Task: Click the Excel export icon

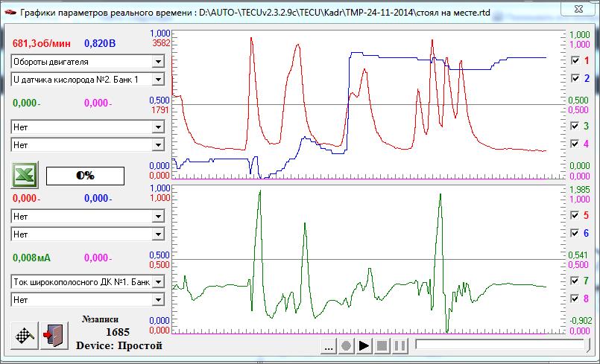Action: 25,176
